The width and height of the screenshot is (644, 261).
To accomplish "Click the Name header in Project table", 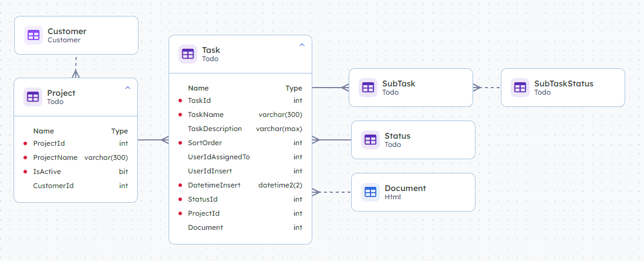I will click(43, 131).
